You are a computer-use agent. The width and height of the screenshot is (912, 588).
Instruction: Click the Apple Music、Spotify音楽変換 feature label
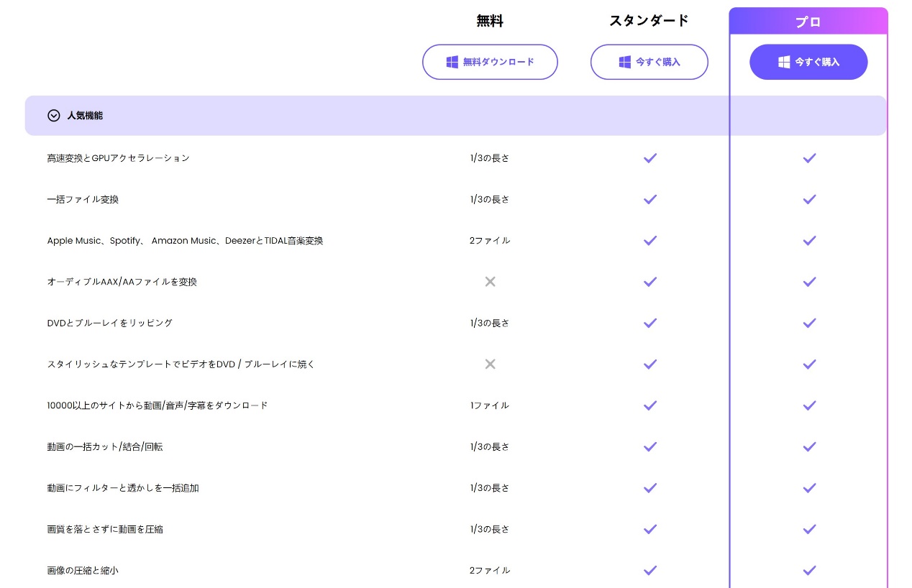point(185,241)
